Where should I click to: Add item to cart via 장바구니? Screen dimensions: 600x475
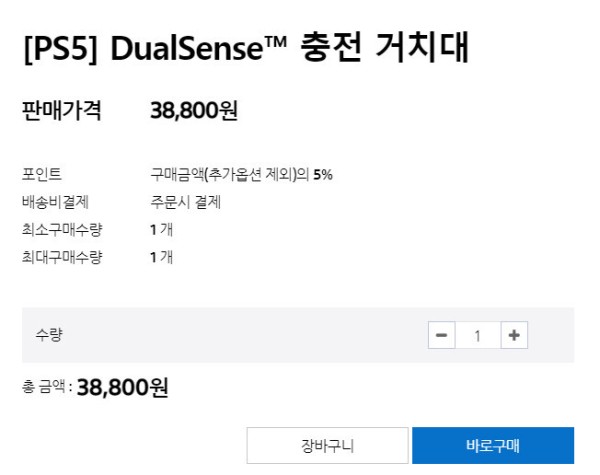(328, 446)
